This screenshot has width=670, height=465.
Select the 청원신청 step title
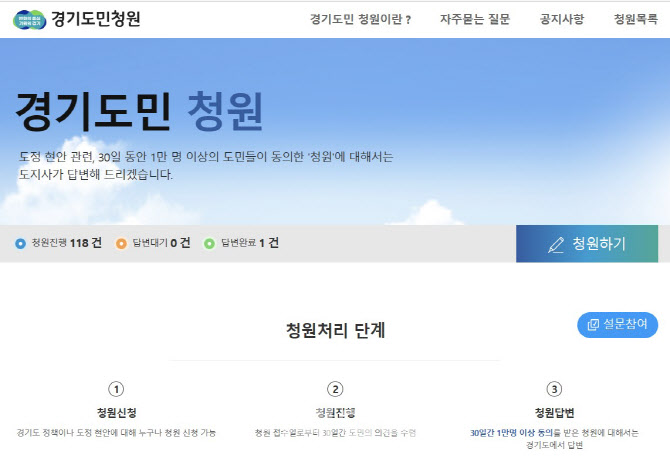pos(116,413)
